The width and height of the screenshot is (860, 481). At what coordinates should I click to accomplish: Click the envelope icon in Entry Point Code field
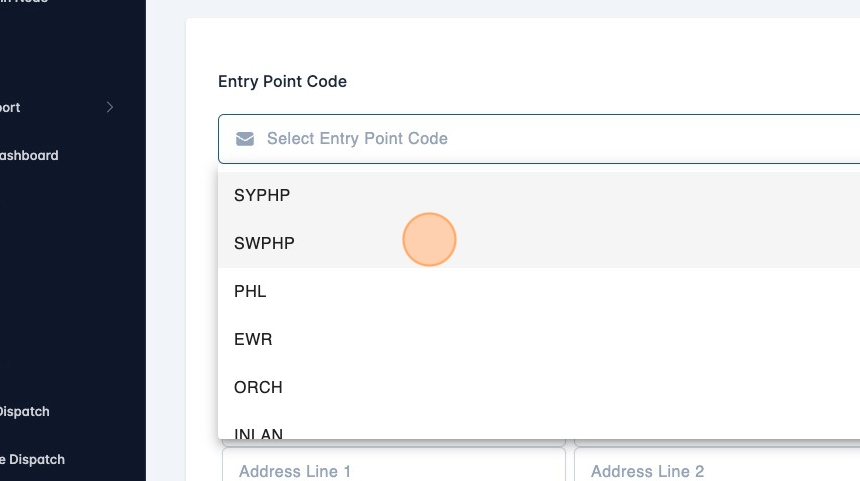point(245,138)
